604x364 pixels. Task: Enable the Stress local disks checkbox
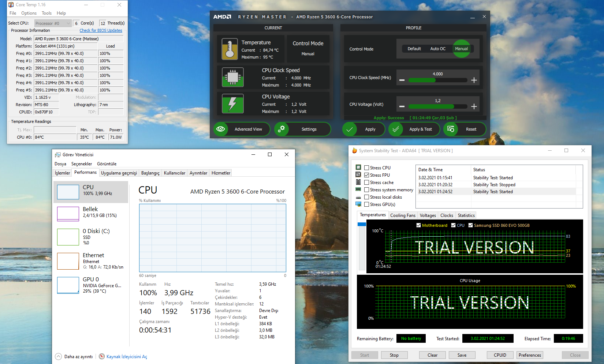click(x=366, y=197)
